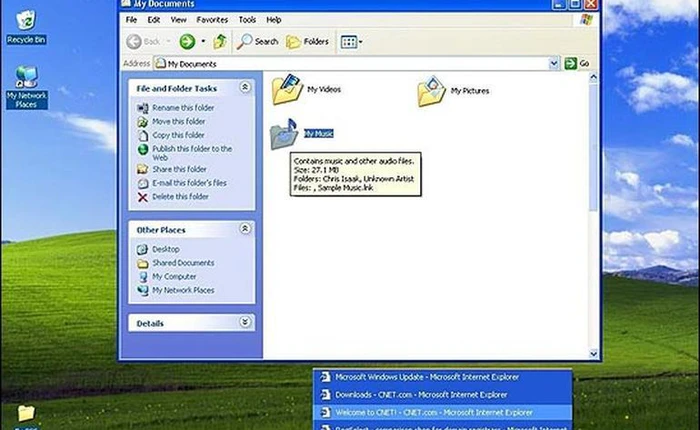Click the highlighted My Music label
This screenshot has width=700, height=430.
click(x=319, y=134)
